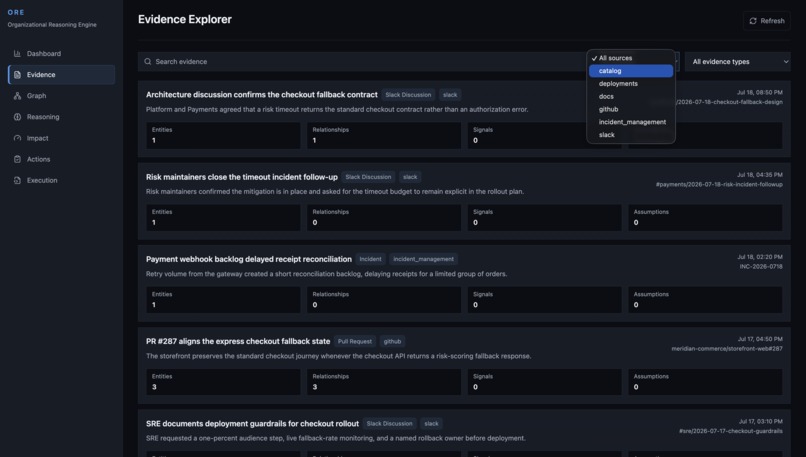This screenshot has width=806, height=457.
Task: Click Relationships box of PR #287 card
Action: coord(384,382)
